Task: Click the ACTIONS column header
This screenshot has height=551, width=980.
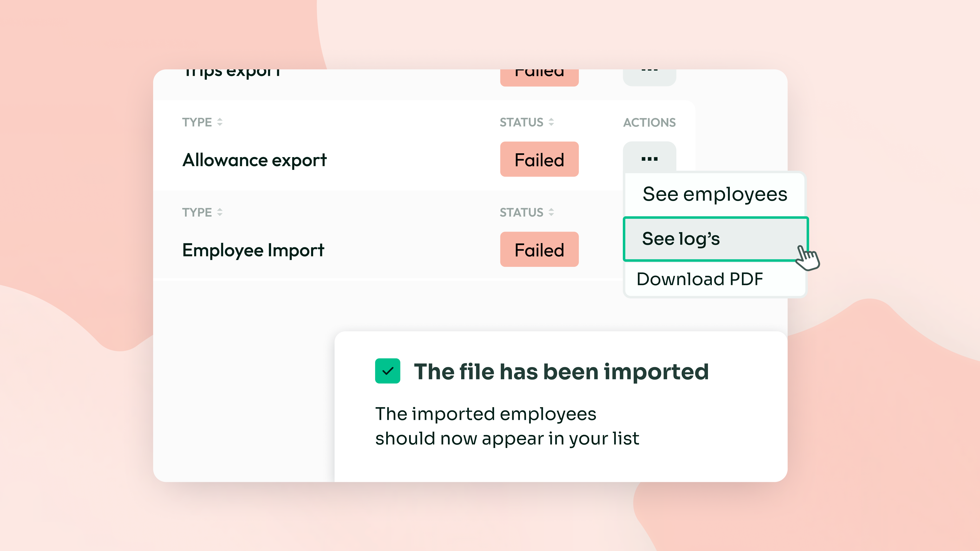Action: [649, 122]
